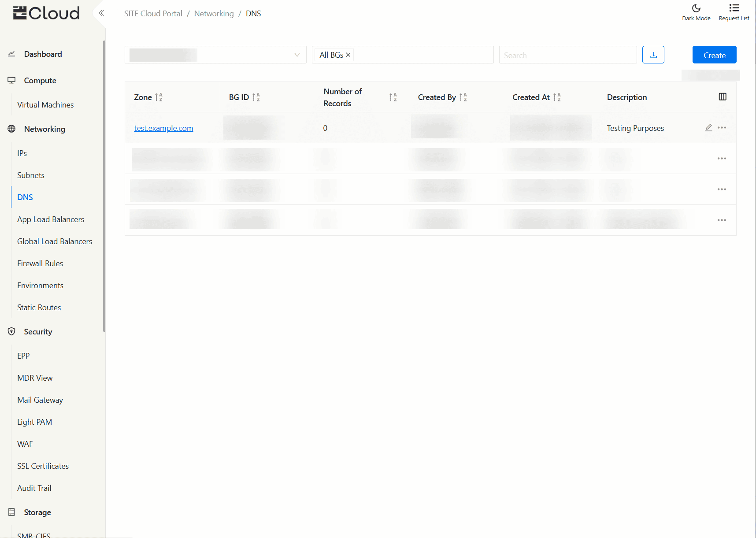Collapse the sidebar with double-chevron icon
The width and height of the screenshot is (756, 538).
(x=101, y=13)
